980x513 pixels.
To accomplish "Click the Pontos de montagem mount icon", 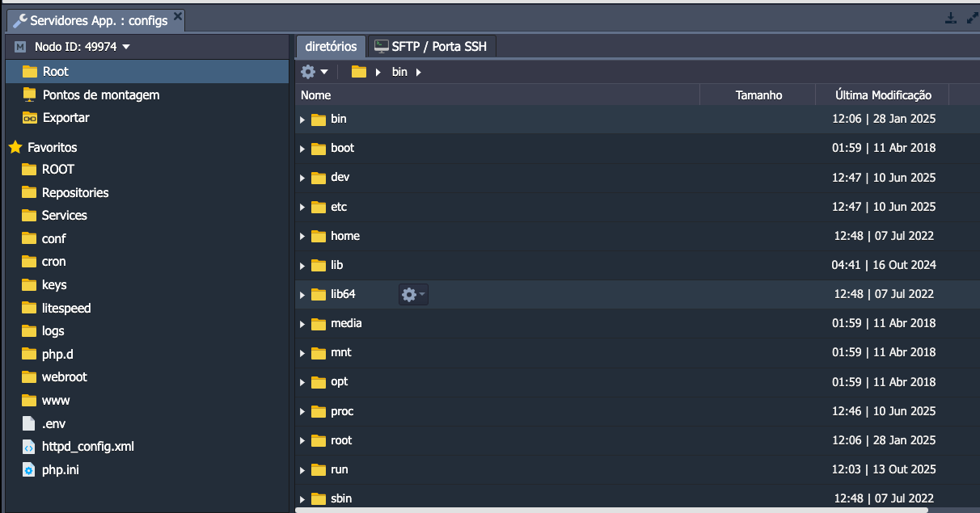I will 30,95.
